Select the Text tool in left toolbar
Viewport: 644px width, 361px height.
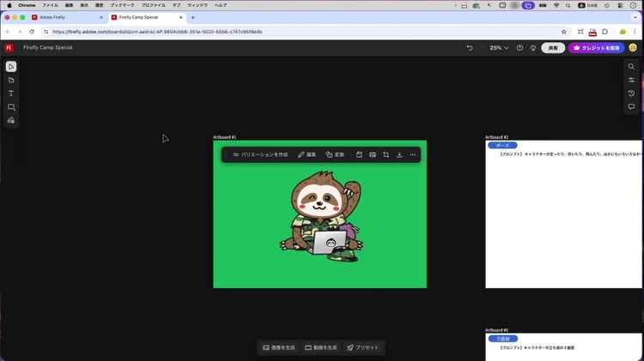[x=11, y=93]
